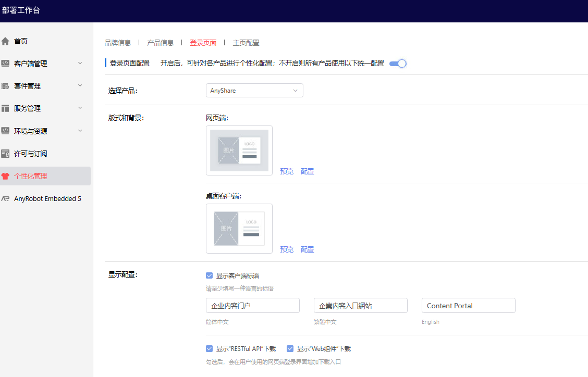The width and height of the screenshot is (588, 377).
Task: Click 配置 link for 桌面客户端 layout
Action: coord(308,249)
